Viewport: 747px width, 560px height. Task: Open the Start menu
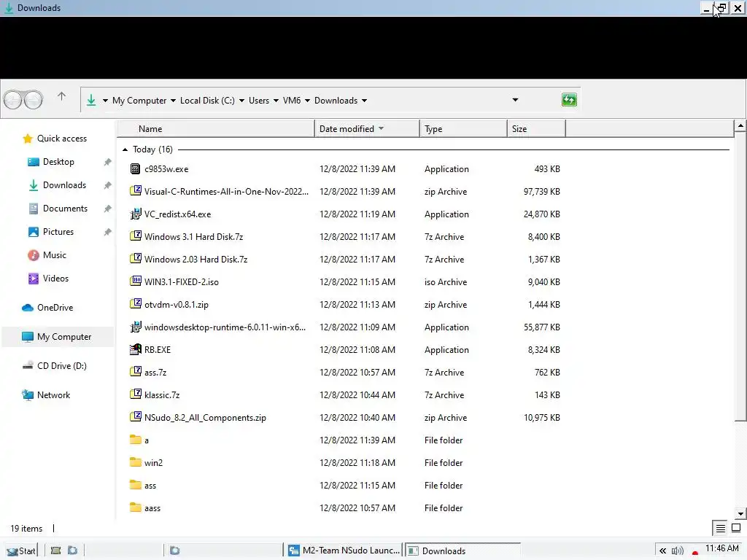tap(21, 551)
